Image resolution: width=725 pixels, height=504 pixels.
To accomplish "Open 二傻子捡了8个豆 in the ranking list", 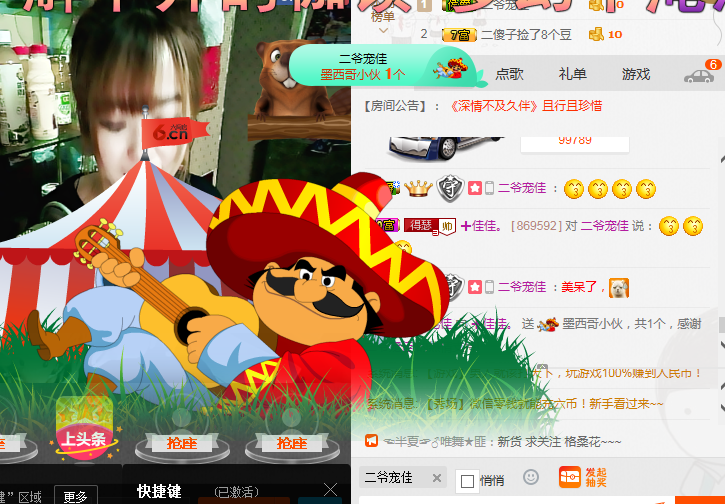I will click(x=526, y=35).
